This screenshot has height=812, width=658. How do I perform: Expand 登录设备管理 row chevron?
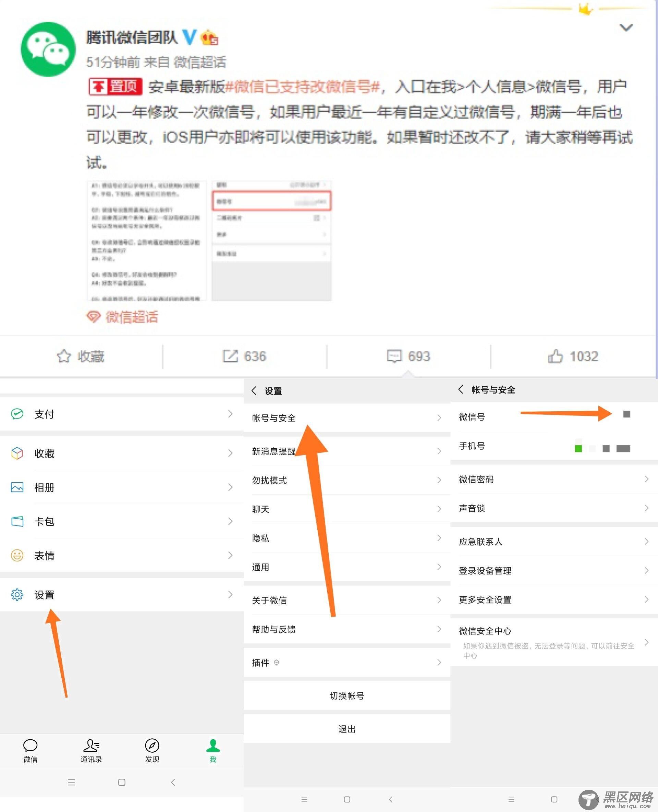pyautogui.click(x=647, y=570)
